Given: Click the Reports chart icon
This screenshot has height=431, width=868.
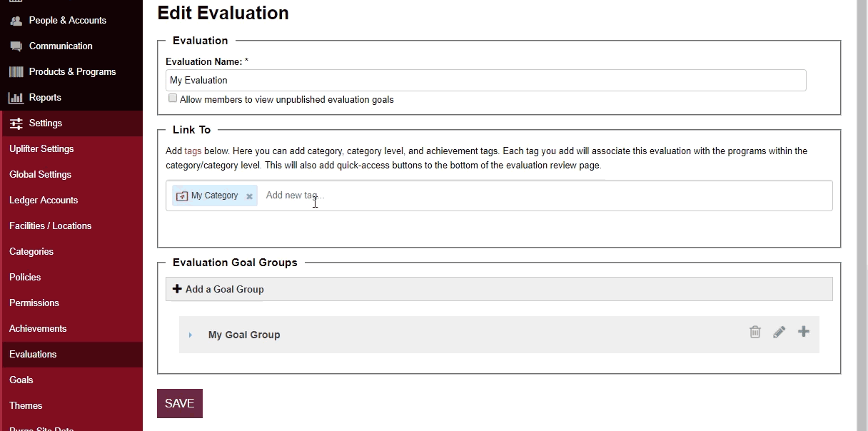Looking at the screenshot, I should click(x=16, y=98).
